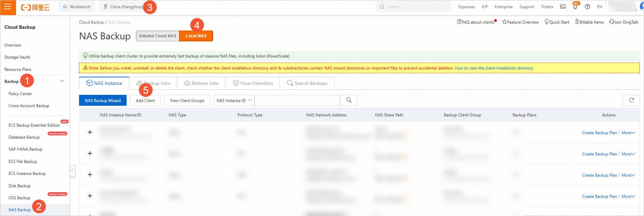Collapse the left sidebar panel handle
Image resolution: width=644 pixels, height=216 pixels.
click(73, 171)
